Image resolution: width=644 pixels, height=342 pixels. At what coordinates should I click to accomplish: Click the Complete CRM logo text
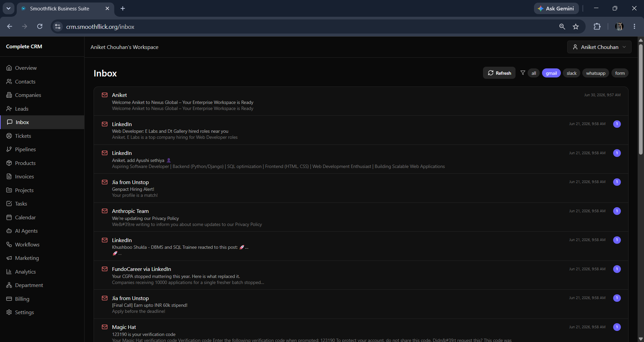tap(24, 47)
